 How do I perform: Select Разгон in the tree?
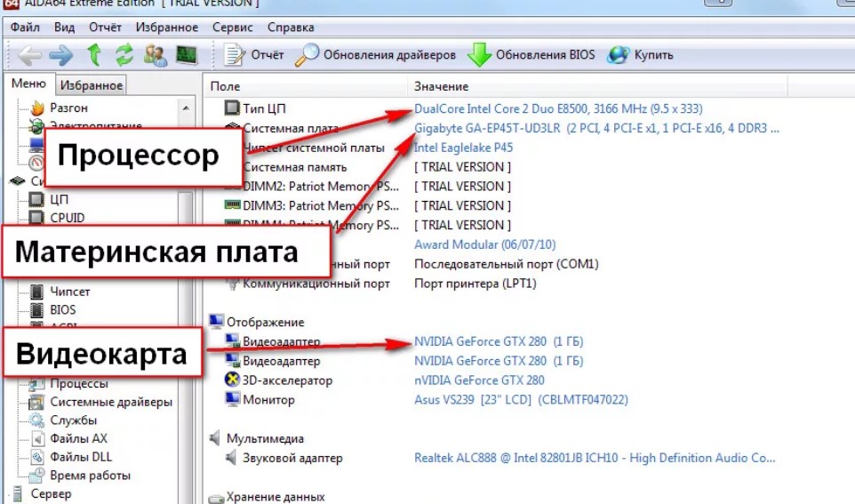click(x=68, y=108)
